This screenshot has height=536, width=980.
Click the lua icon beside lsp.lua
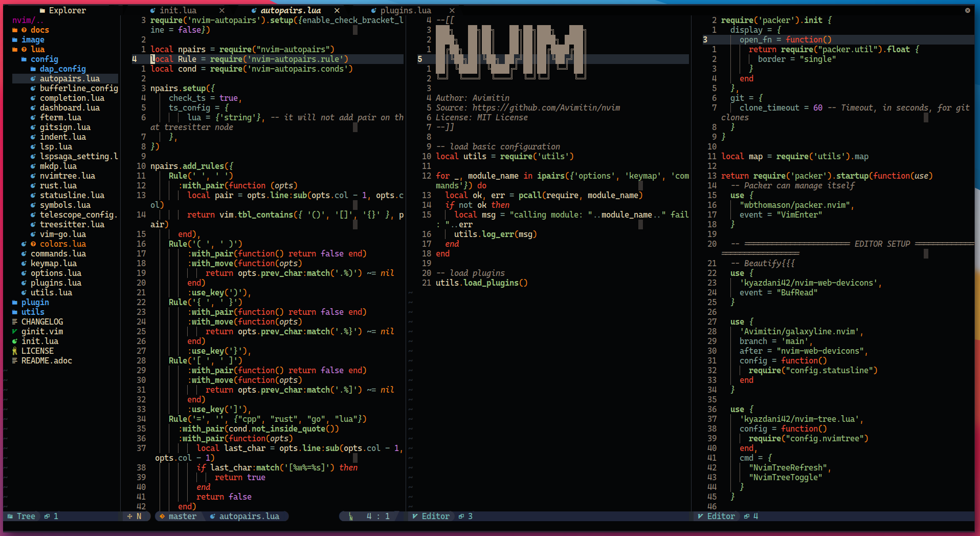tap(33, 146)
